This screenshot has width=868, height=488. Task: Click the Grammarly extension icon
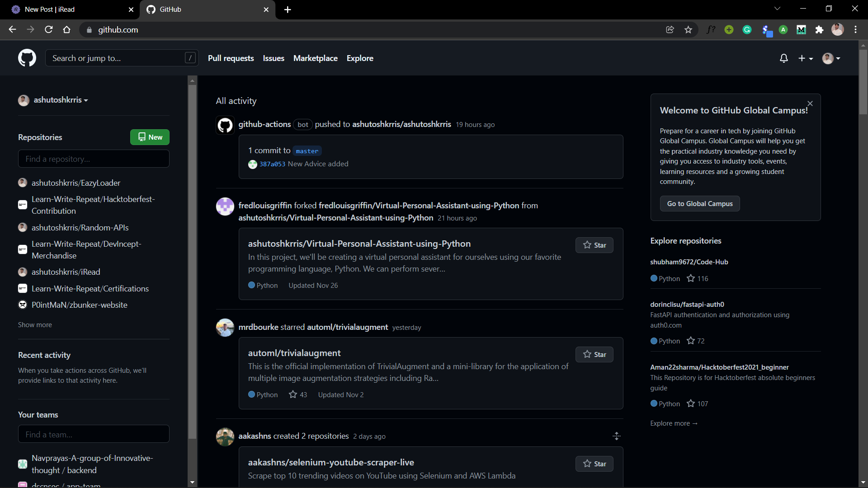[x=747, y=30]
